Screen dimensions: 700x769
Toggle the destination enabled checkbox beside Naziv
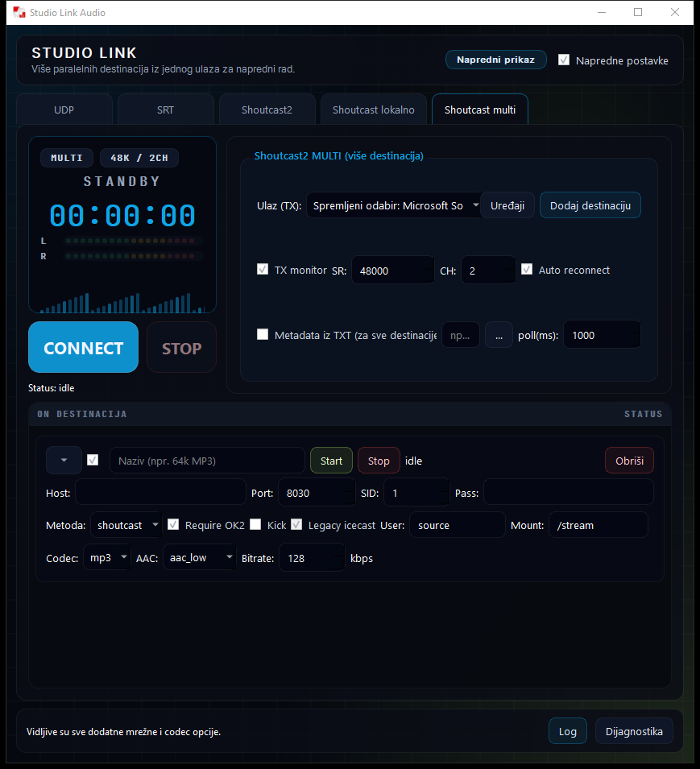(x=92, y=460)
